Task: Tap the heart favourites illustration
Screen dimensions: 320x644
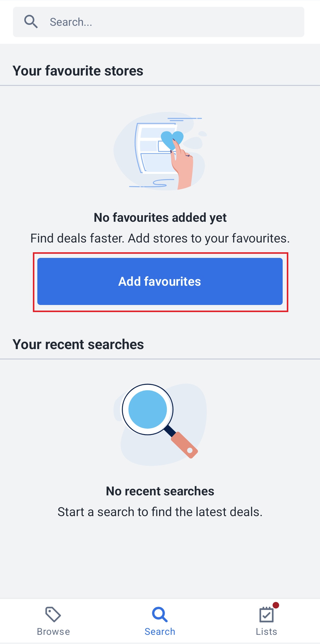Action: (160, 151)
